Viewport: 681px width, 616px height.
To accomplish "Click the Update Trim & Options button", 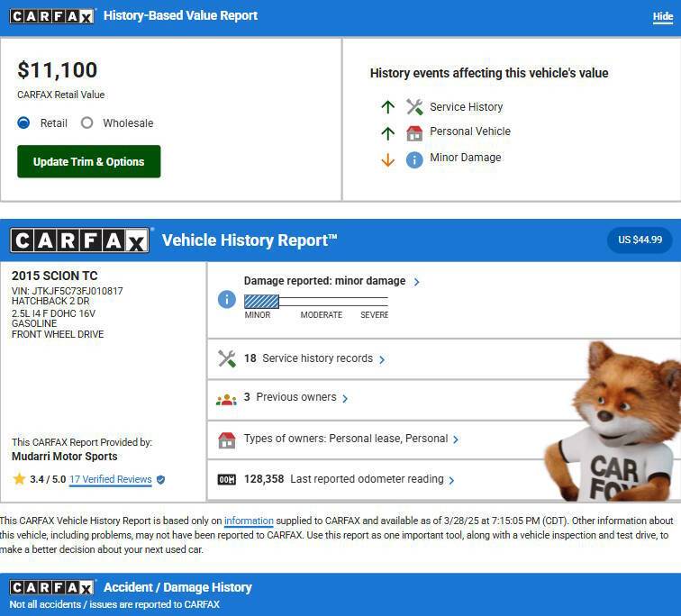I will click(89, 161).
